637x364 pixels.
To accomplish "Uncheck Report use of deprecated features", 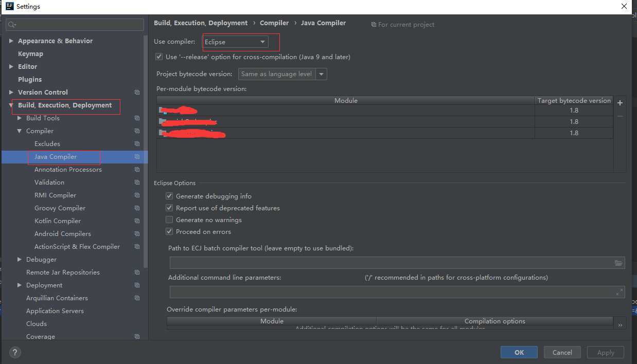I will [169, 208].
